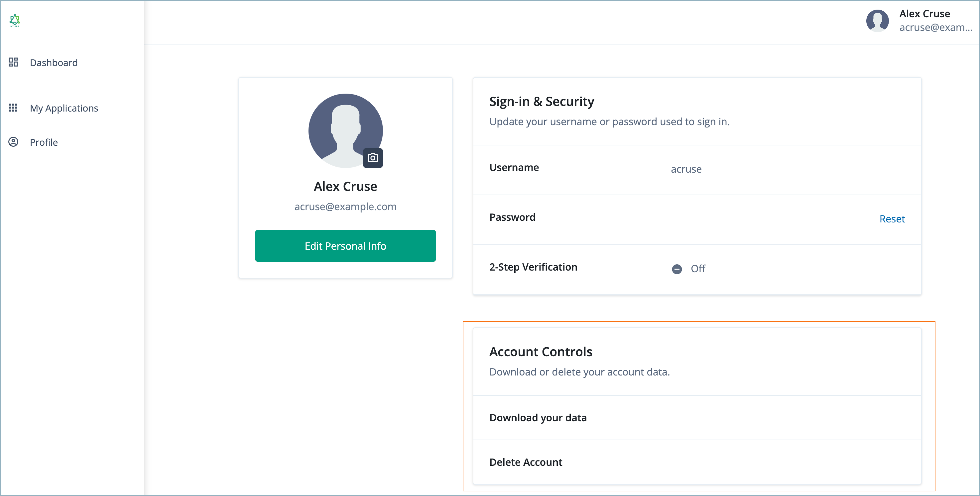Click the top-right user avatar
This screenshot has width=980, height=496.
coord(877,21)
